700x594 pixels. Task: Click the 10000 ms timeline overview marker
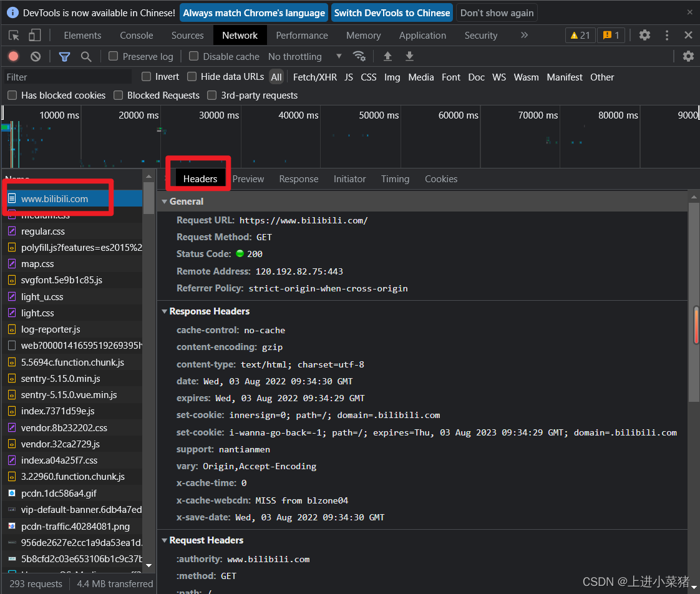59,115
